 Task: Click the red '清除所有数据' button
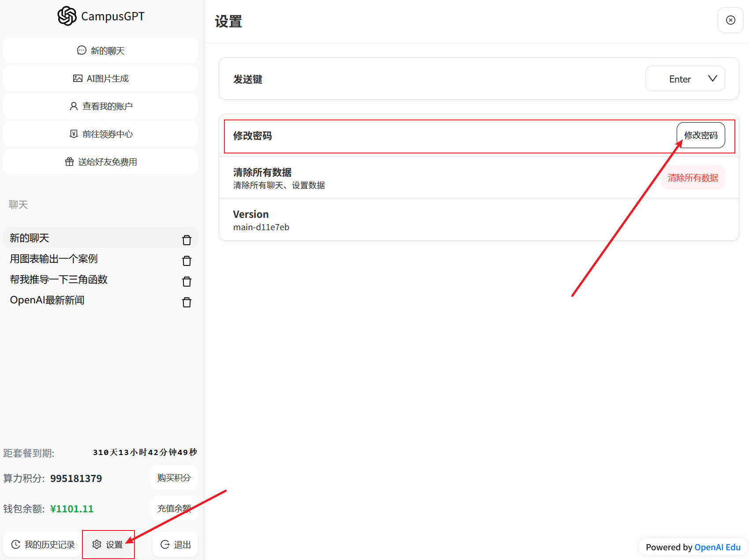pos(693,178)
